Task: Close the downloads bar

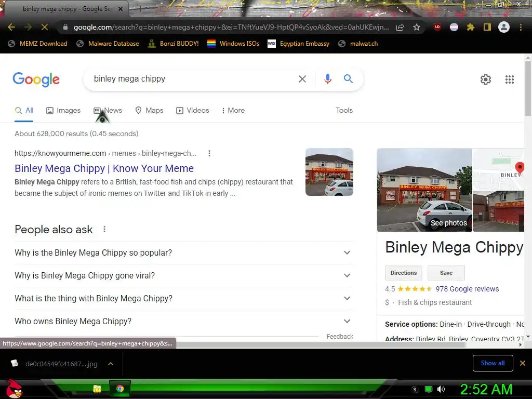Action: pos(523,363)
